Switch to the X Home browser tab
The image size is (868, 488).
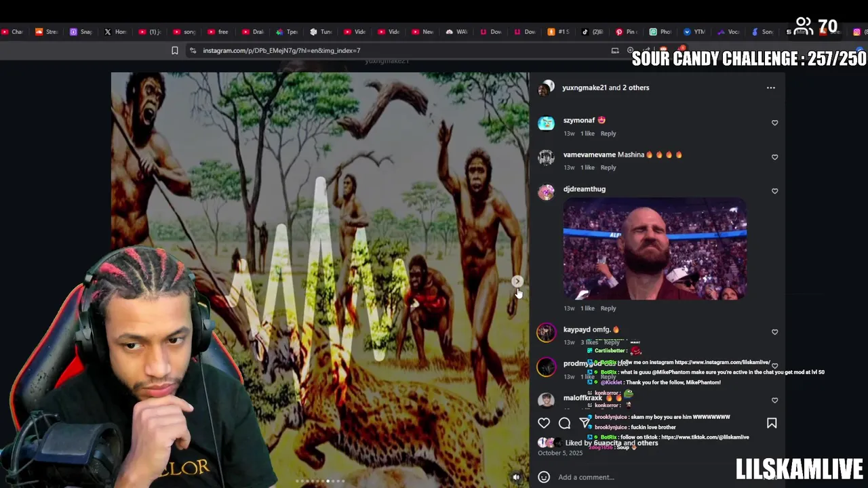115,32
